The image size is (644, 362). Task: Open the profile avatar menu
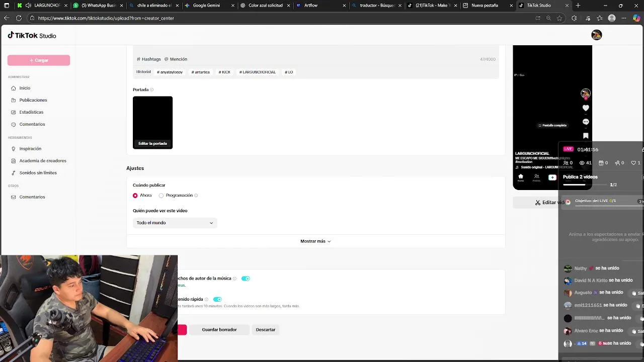[596, 35]
